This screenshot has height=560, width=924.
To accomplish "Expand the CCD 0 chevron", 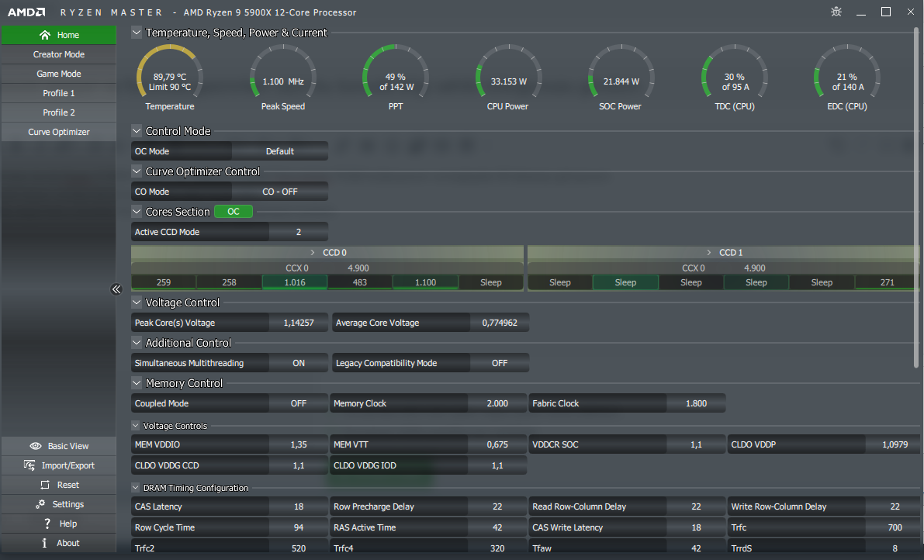I will (x=313, y=252).
